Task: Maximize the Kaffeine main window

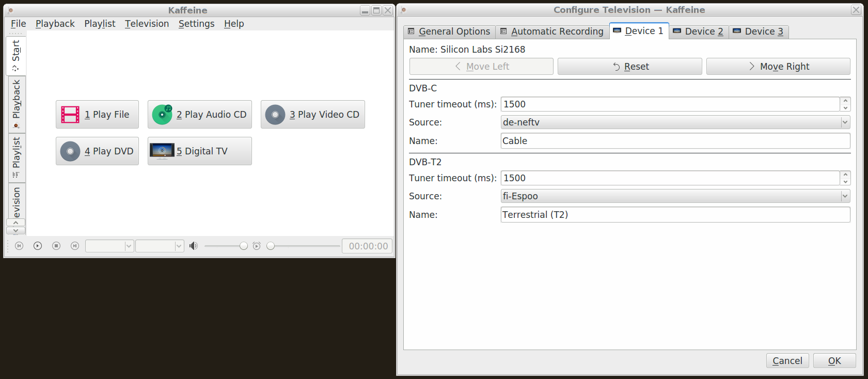Action: pos(376,10)
